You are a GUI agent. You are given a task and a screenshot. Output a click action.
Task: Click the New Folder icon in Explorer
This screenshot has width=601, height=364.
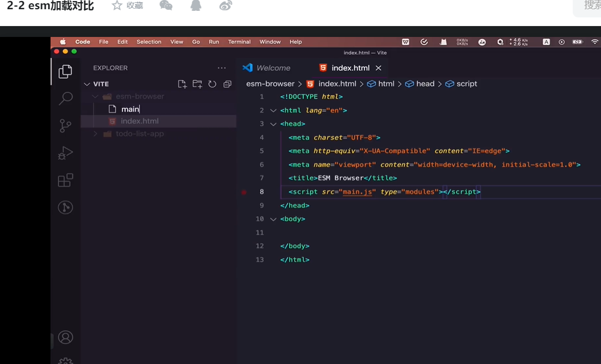197,84
